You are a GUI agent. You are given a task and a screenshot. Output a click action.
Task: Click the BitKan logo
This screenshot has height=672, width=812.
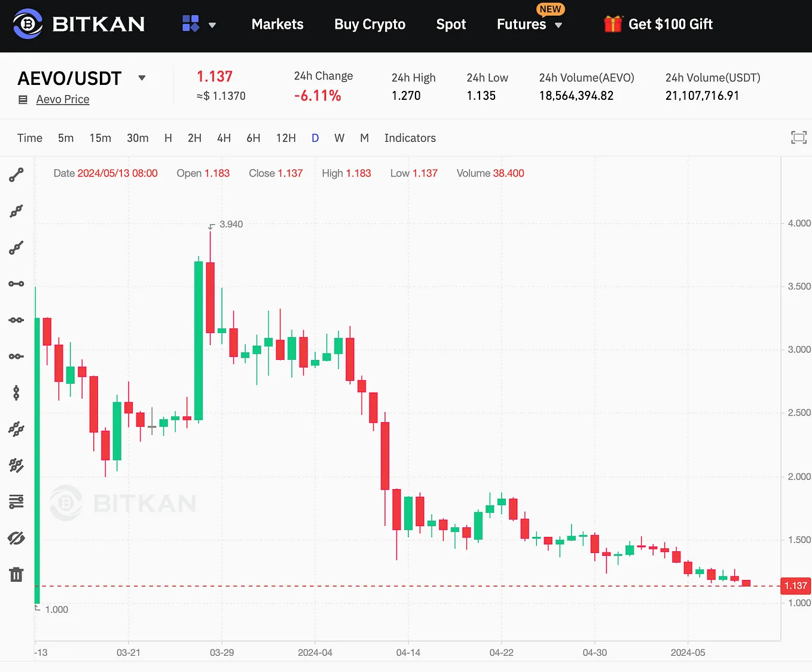79,24
